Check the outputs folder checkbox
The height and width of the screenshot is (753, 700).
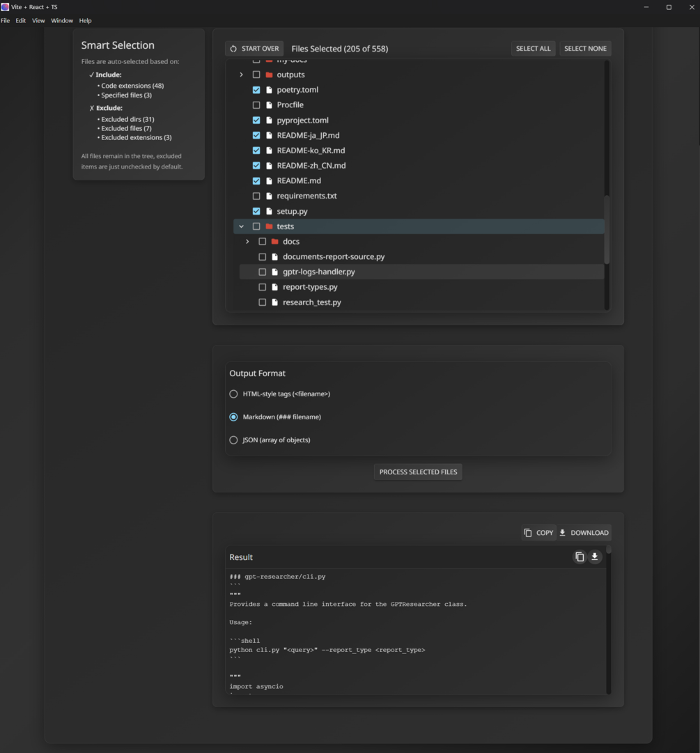[256, 75]
